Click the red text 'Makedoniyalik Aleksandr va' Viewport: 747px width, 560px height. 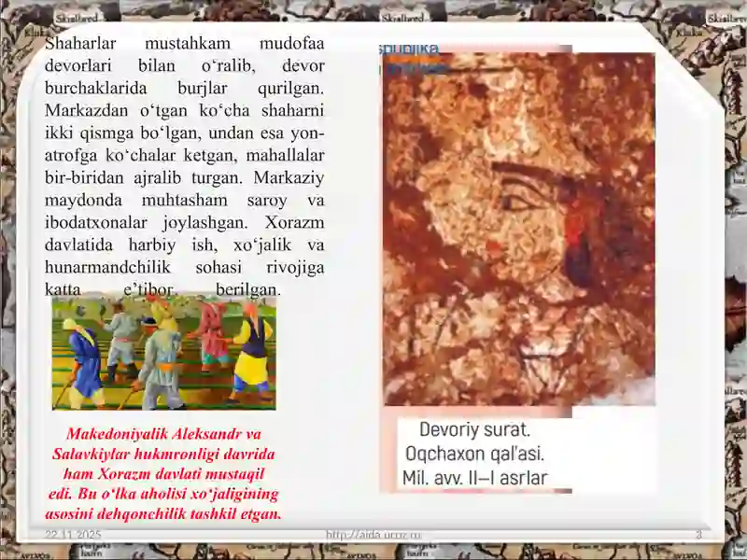(x=164, y=434)
